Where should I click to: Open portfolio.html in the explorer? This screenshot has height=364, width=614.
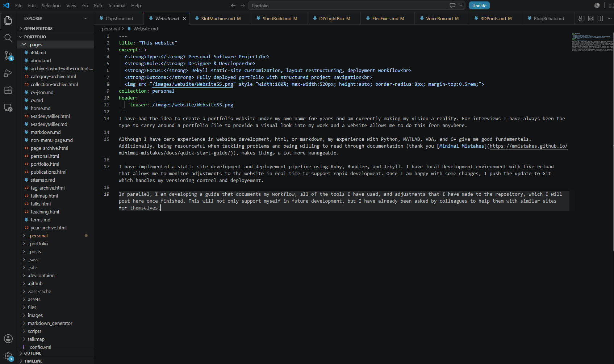(55, 164)
